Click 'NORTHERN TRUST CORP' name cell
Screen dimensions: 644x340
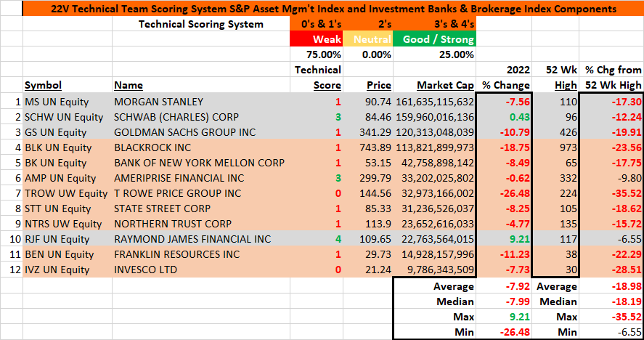201,224
